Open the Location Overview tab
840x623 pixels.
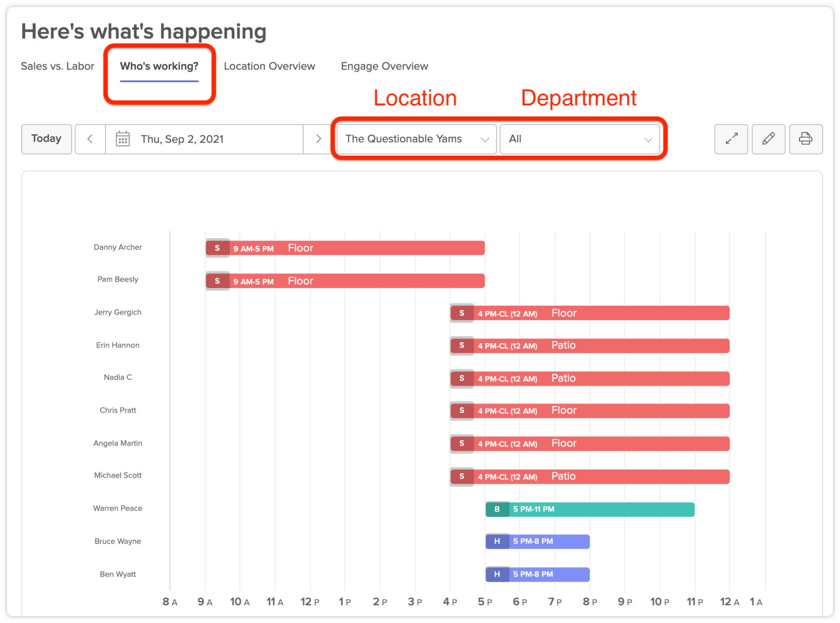point(269,66)
